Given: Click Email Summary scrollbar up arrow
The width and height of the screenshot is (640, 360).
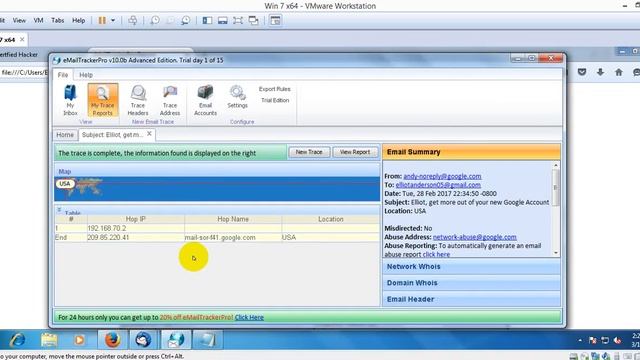Looking at the screenshot, I should tap(556, 165).
